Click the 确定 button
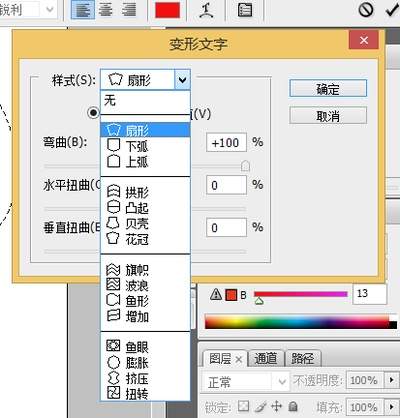This screenshot has width=400, height=418. tap(328, 88)
